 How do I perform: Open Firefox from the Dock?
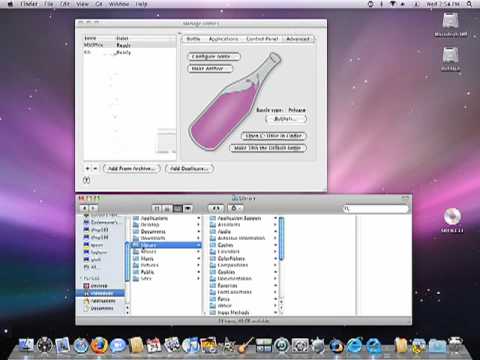(x=99, y=345)
